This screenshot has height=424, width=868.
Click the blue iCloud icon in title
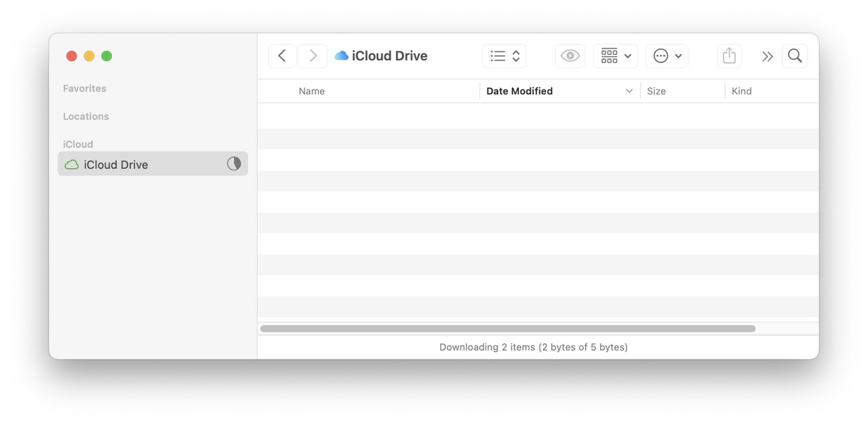click(341, 56)
